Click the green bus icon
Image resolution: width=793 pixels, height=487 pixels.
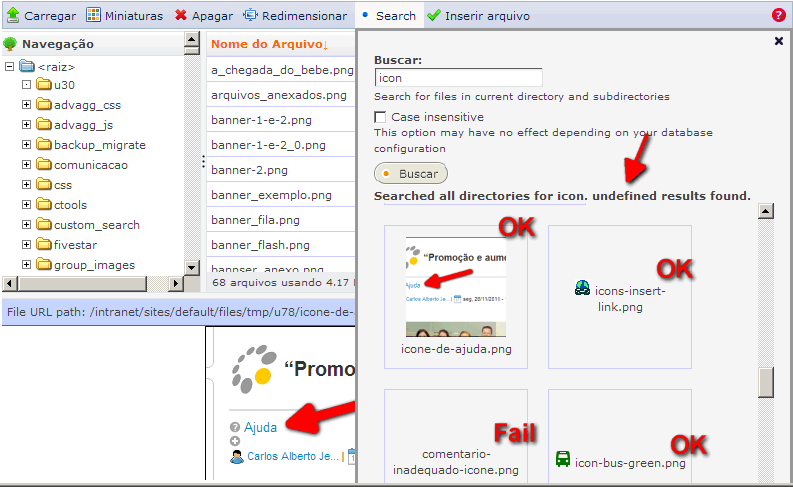pyautogui.click(x=562, y=459)
